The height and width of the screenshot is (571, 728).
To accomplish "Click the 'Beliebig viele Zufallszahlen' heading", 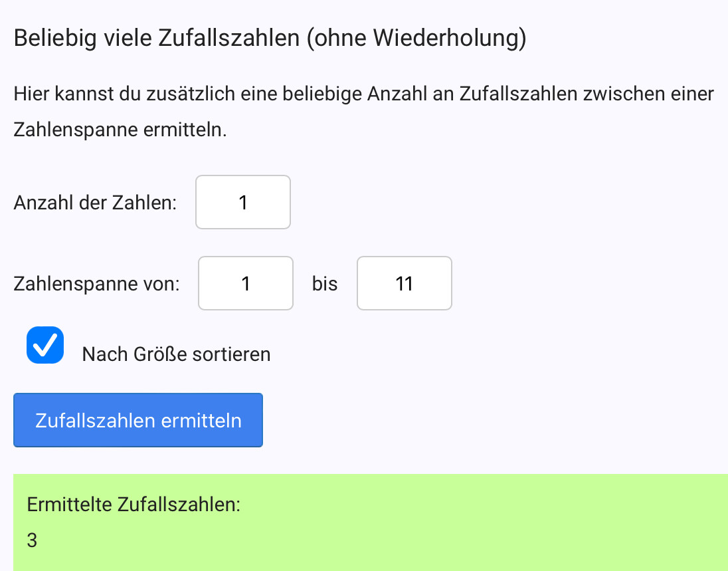I will point(156,38).
